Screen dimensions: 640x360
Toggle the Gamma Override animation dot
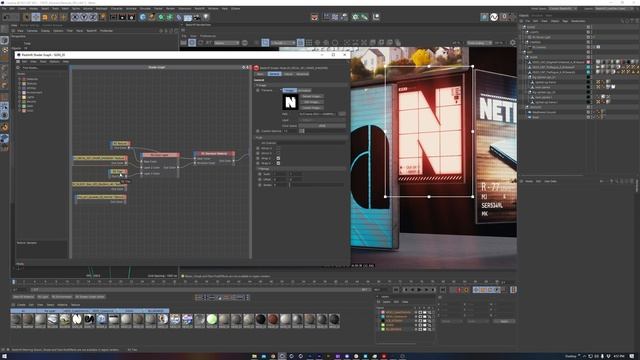pos(258,131)
